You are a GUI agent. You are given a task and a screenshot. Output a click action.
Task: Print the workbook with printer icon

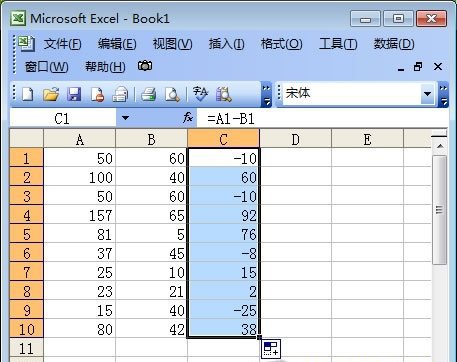pos(148,94)
